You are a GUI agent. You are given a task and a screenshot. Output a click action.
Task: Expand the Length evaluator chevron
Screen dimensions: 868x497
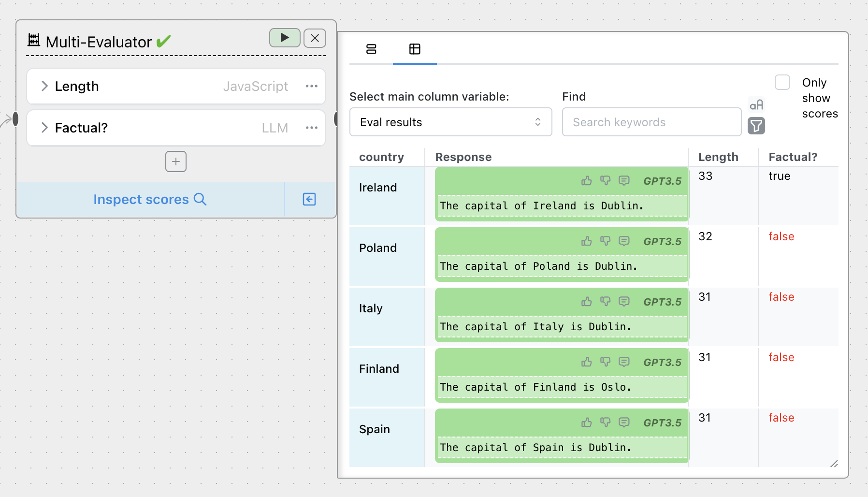tap(44, 86)
